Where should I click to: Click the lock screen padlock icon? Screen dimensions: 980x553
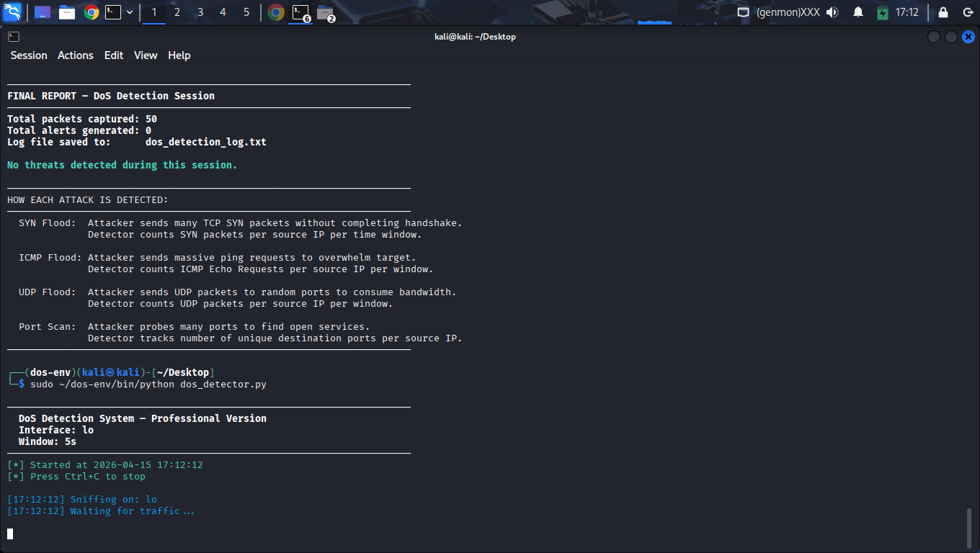tap(943, 12)
